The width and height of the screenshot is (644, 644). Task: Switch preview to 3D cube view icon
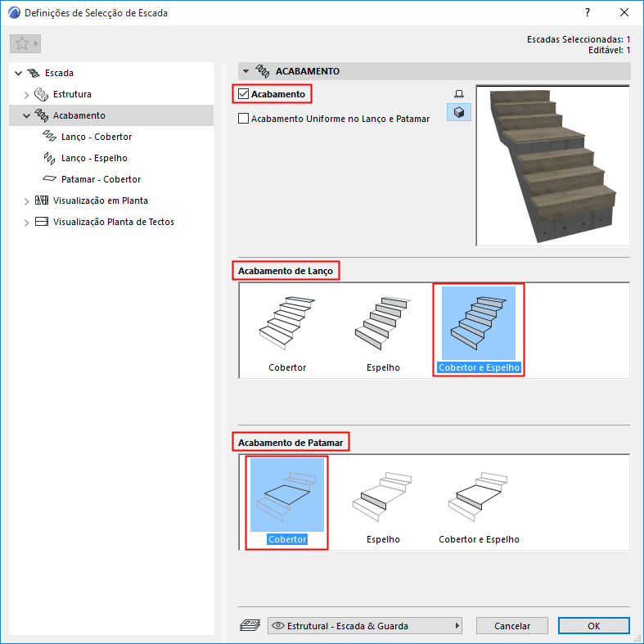coord(459,112)
